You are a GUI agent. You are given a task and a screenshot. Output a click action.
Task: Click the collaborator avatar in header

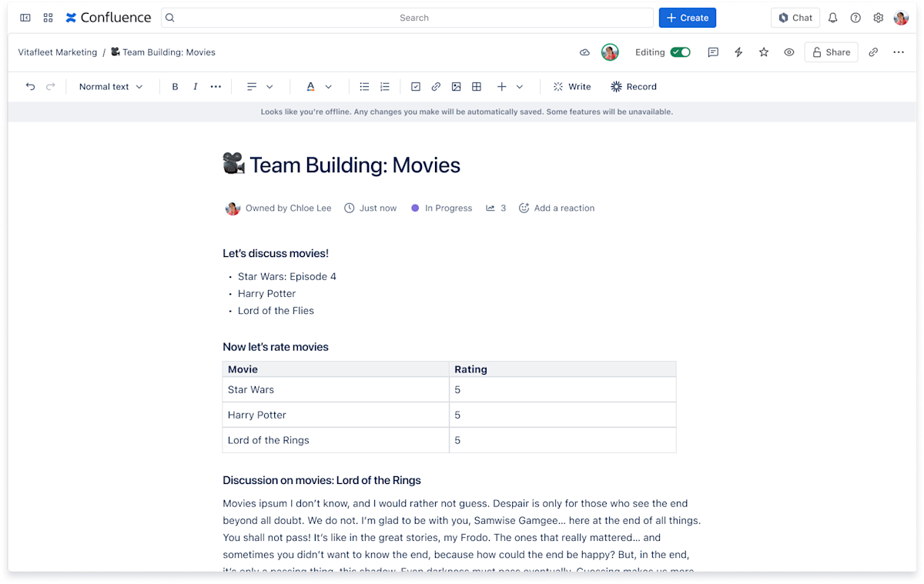[x=610, y=52]
